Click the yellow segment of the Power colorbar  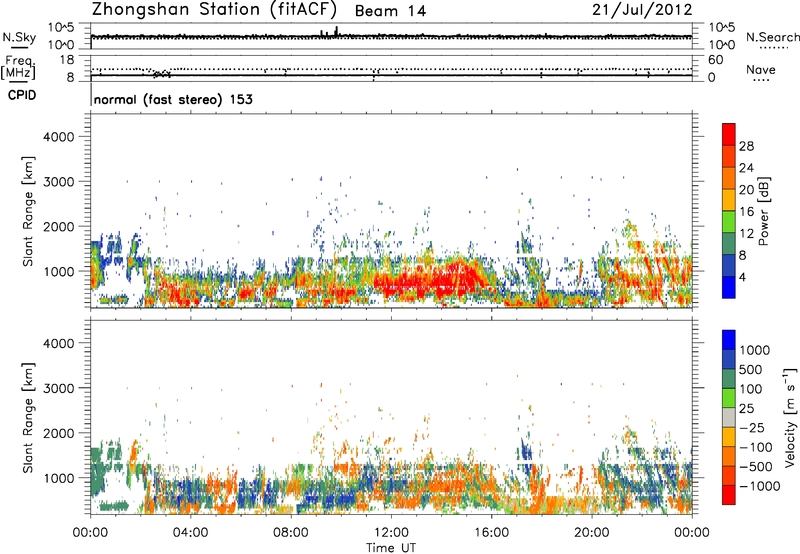729,200
